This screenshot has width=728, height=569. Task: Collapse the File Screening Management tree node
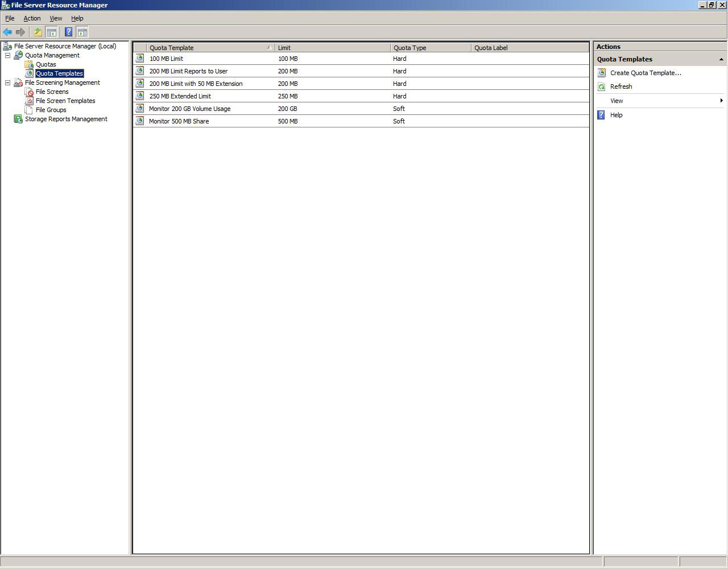(8, 83)
